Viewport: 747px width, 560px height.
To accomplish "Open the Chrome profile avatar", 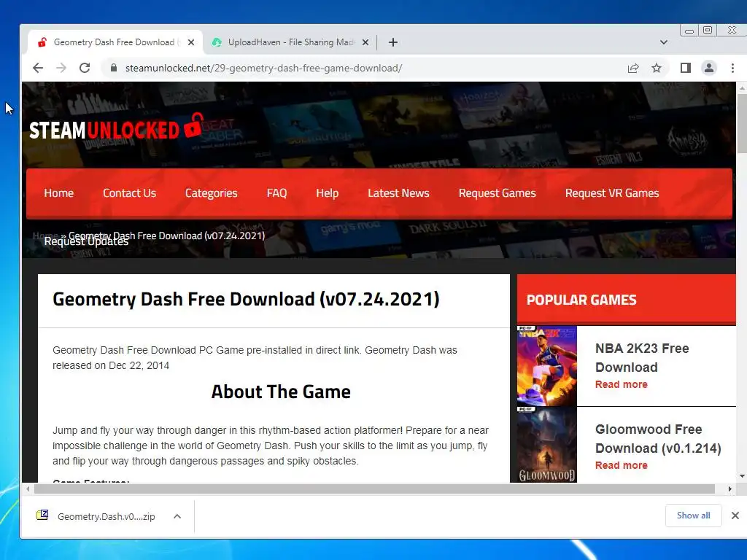I will tap(709, 68).
